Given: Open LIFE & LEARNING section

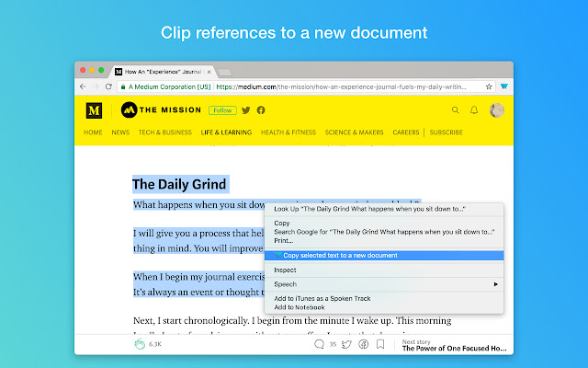Looking at the screenshot, I should (226, 132).
